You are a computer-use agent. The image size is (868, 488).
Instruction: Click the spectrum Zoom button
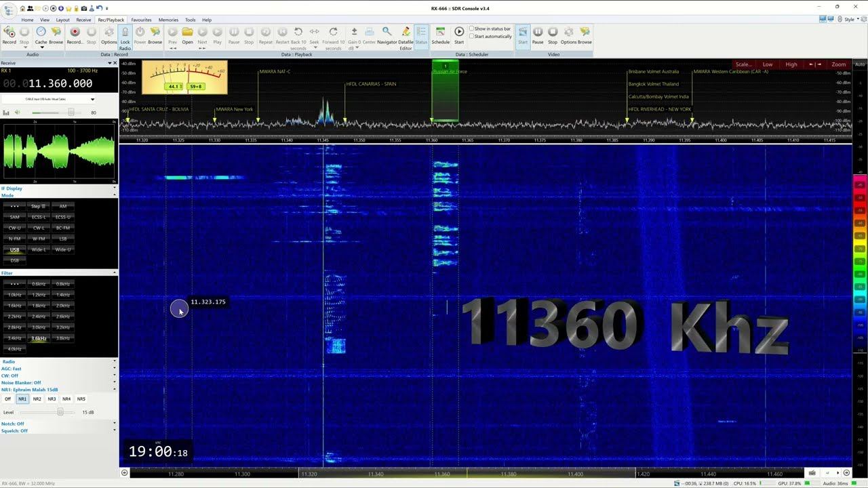[839, 64]
